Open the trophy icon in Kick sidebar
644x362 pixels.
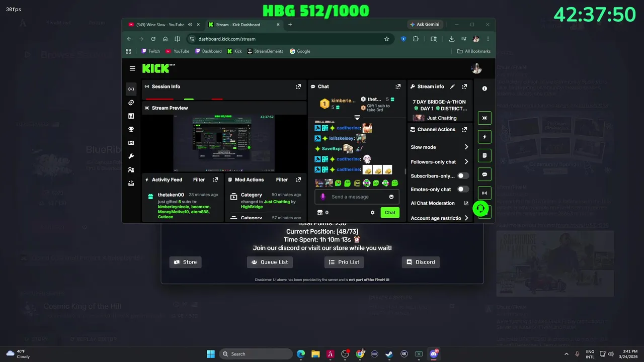point(131,130)
